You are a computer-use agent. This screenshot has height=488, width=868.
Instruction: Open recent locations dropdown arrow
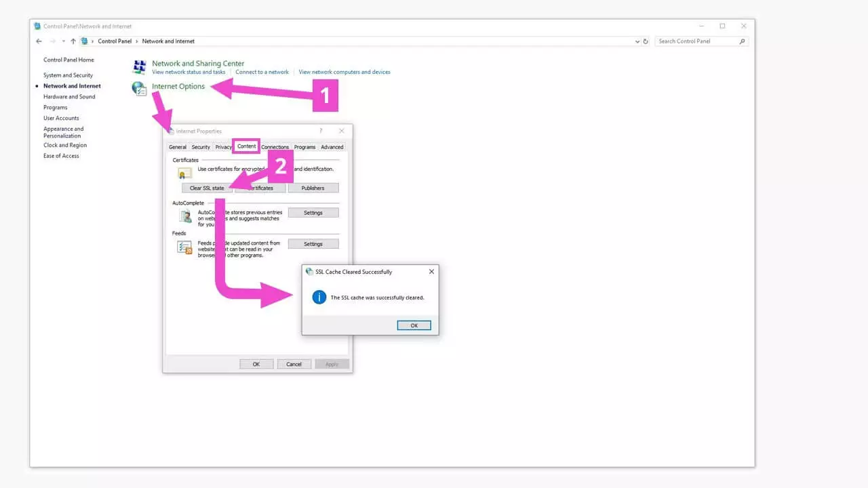point(64,41)
